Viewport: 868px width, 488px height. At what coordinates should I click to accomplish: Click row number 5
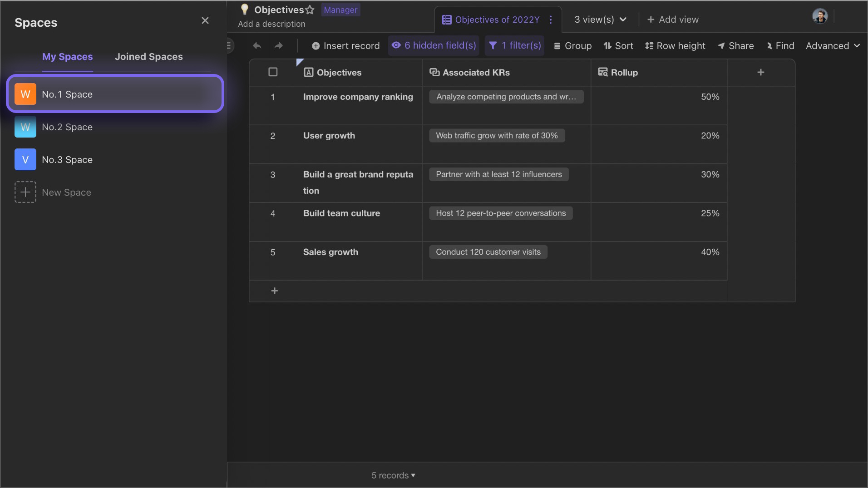tap(273, 252)
